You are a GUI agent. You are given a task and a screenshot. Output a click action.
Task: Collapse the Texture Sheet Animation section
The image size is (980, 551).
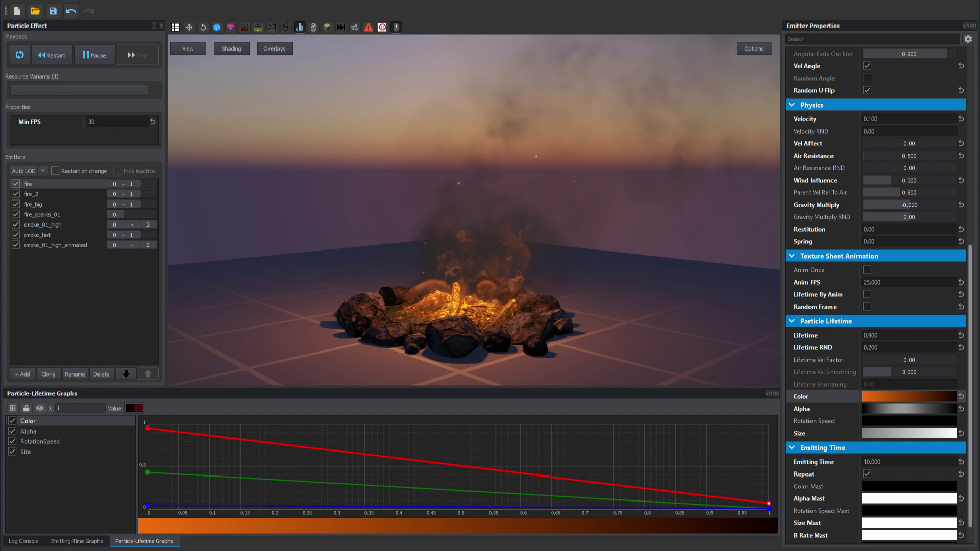pyautogui.click(x=792, y=256)
